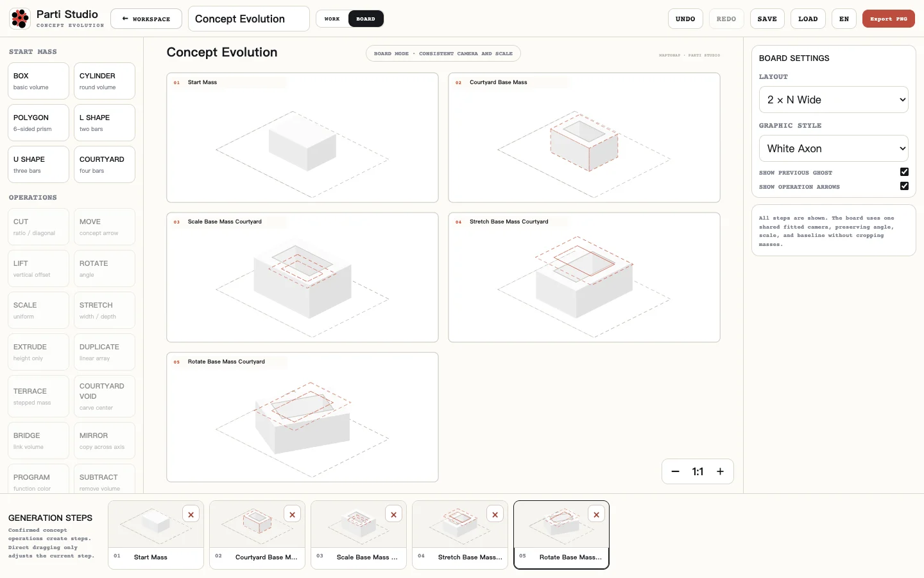
Task: Add a Courtyard start mass
Action: [105, 164]
